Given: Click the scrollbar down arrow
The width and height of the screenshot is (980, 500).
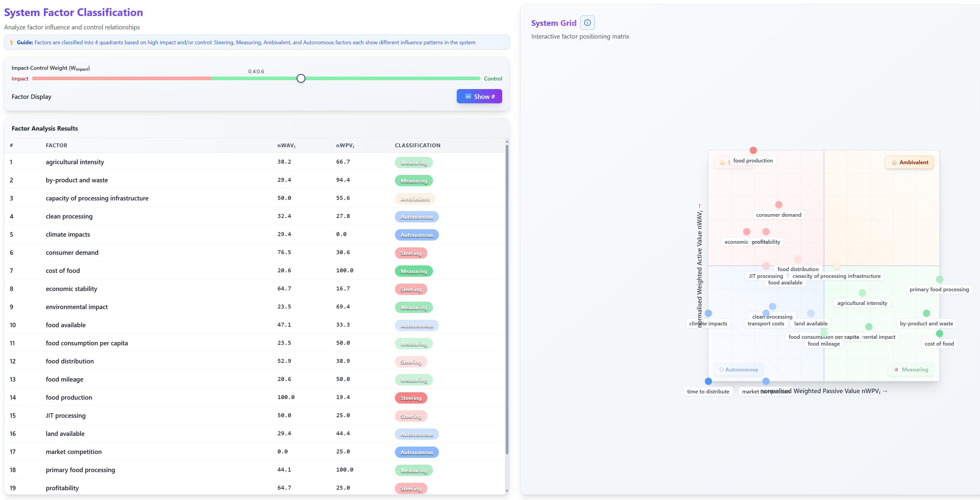Looking at the screenshot, I should click(507, 491).
